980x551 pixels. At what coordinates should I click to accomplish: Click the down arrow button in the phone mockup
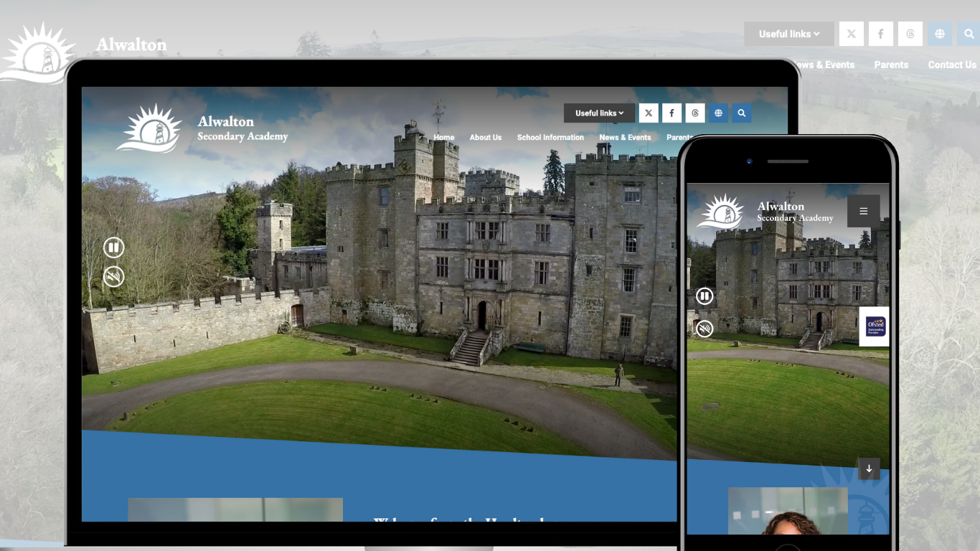869,469
